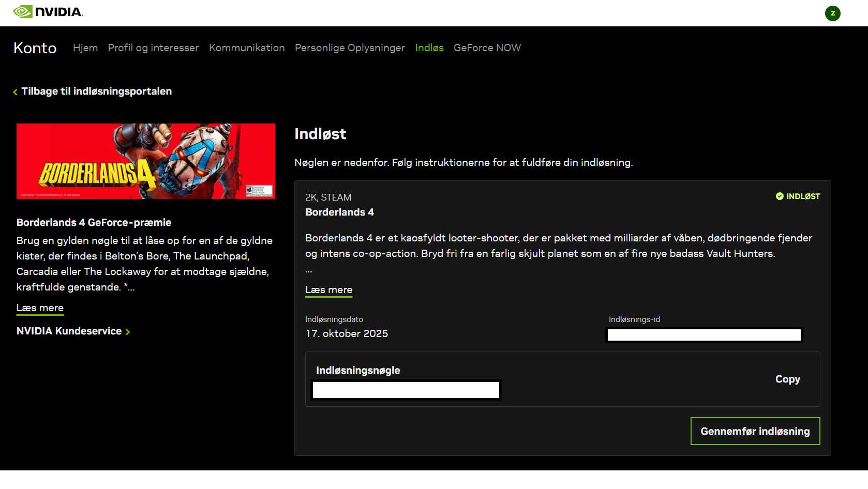The height and width of the screenshot is (489, 868).
Task: Select the Indløs tab
Action: tap(429, 48)
